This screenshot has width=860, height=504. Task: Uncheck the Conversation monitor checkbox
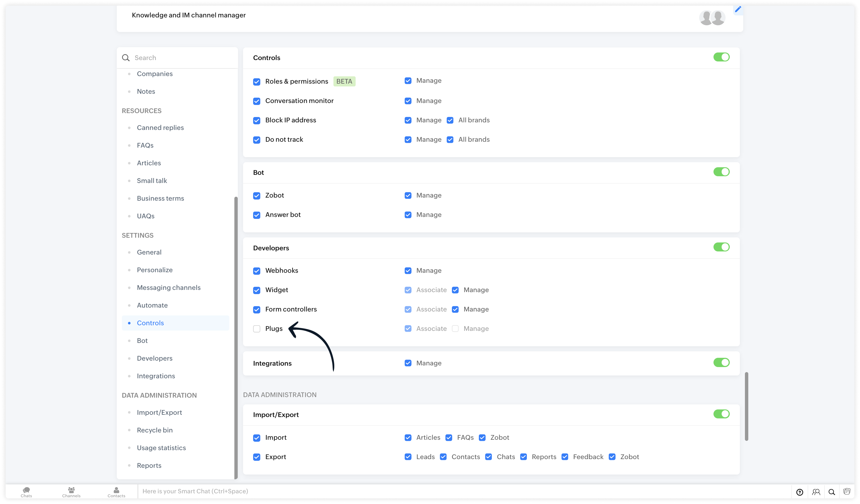tap(257, 101)
